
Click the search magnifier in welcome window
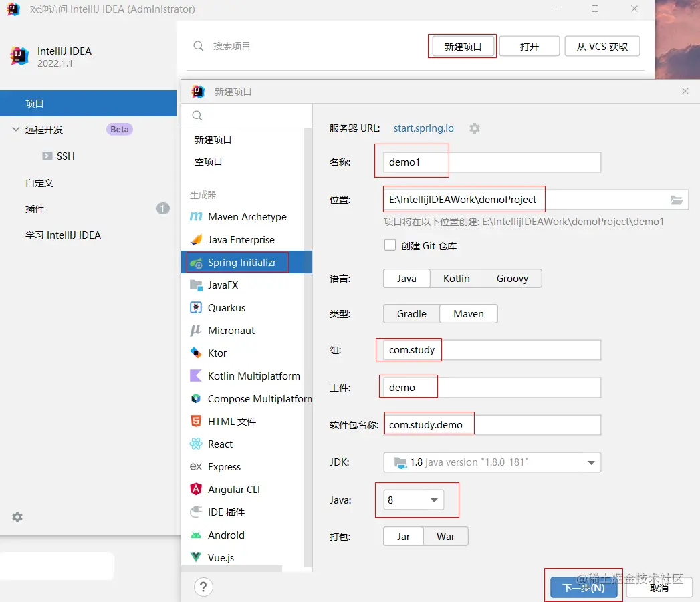click(198, 46)
